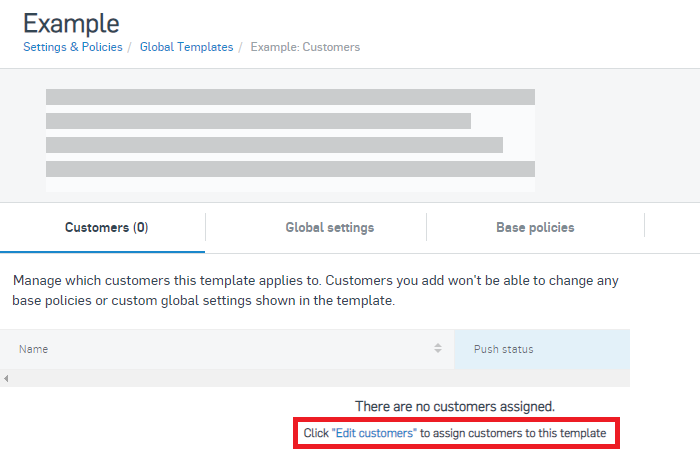This screenshot has width=700, height=466.
Task: Click the Push status column header
Action: point(504,349)
